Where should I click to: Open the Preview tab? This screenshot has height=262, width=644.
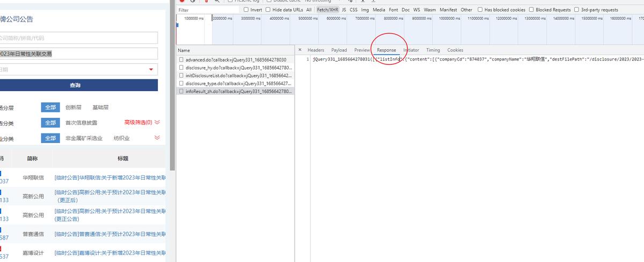362,50
